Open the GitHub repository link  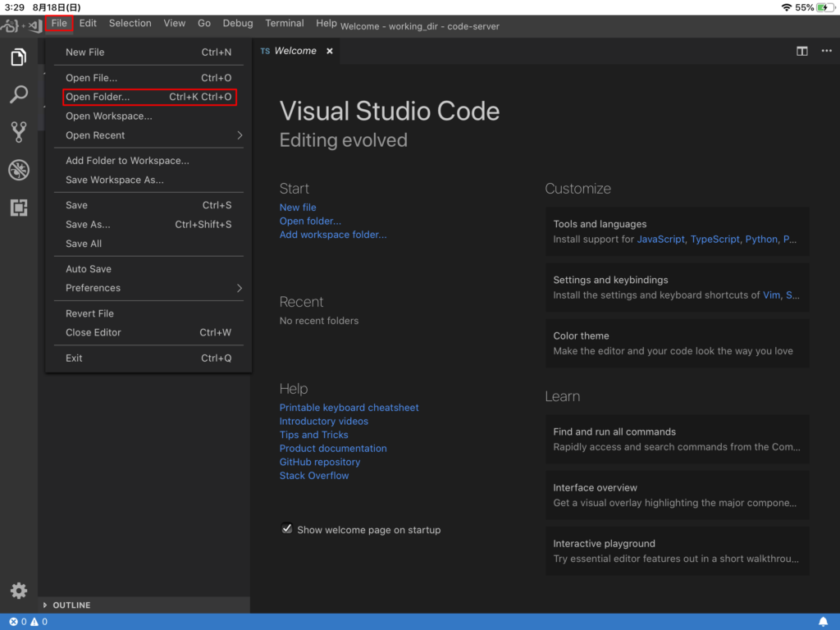tap(320, 462)
